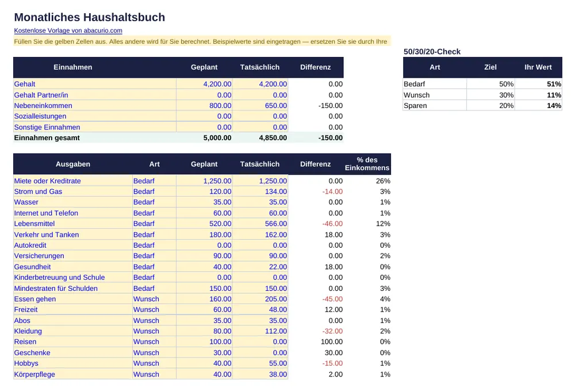Click the Einnahmen gesamt total label
The image size is (575, 392).
47,138
